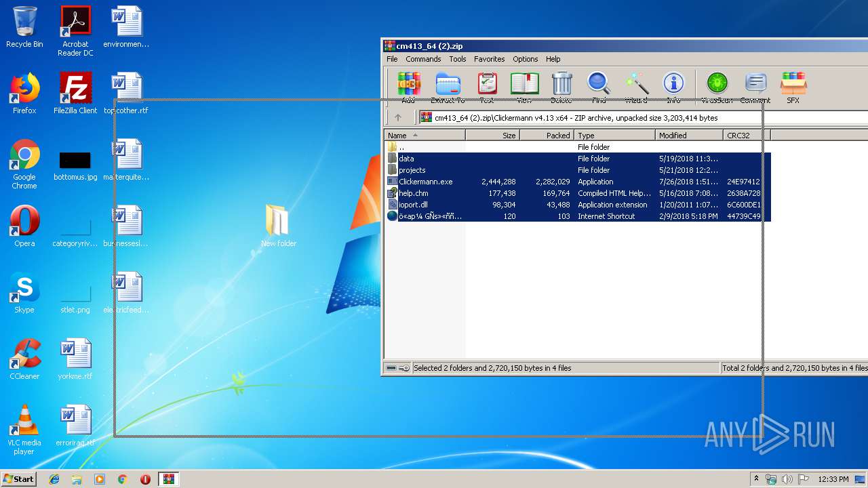Select the data folder row

[x=578, y=159]
